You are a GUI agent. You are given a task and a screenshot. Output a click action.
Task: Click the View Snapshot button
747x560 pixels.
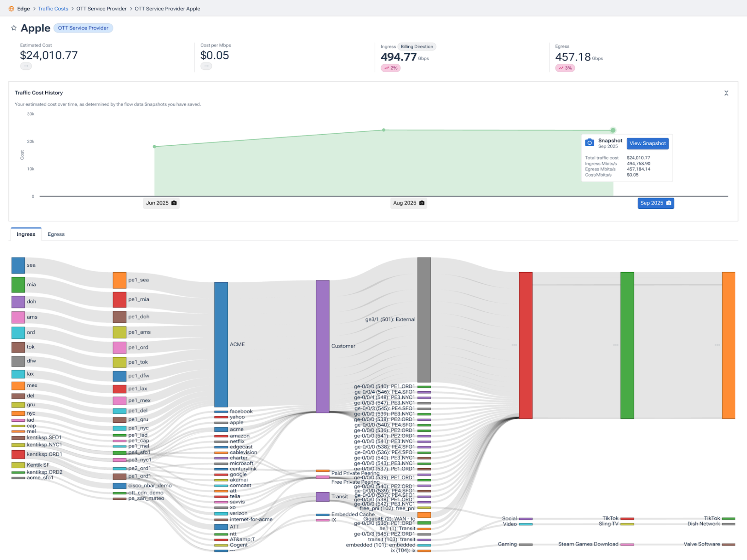647,143
